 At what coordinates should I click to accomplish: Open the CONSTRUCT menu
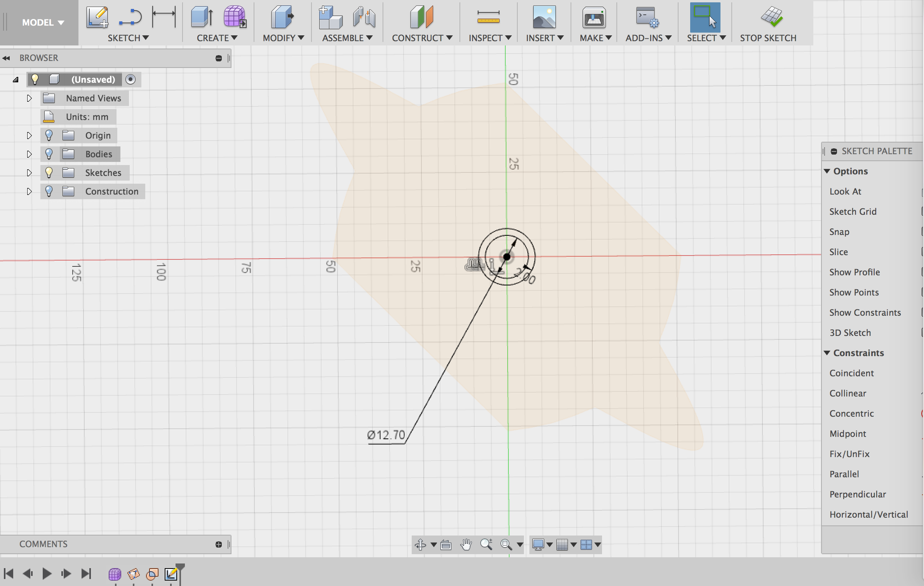(422, 38)
